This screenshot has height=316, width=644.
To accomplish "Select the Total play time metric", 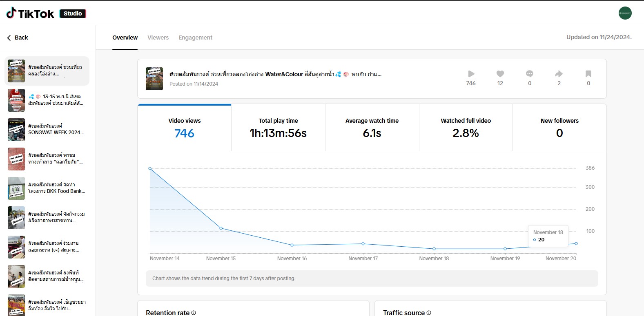I will (278, 128).
